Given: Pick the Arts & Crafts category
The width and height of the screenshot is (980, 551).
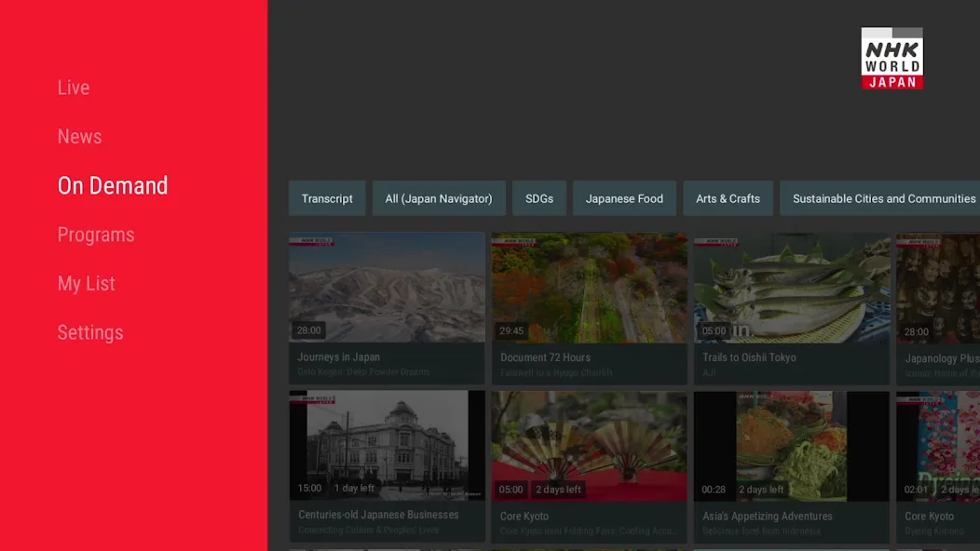Looking at the screenshot, I should [728, 198].
